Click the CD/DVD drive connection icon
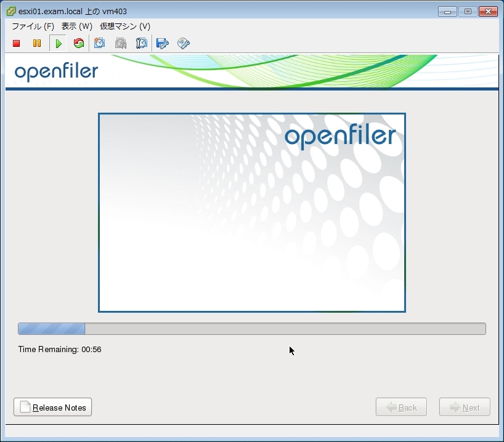The height and width of the screenshot is (442, 504). 184,43
